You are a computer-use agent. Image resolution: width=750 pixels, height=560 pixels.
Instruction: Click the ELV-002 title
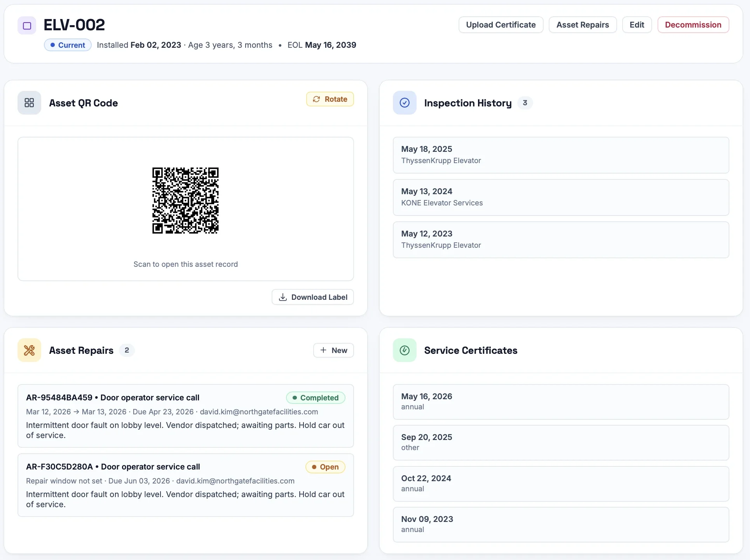(x=74, y=25)
